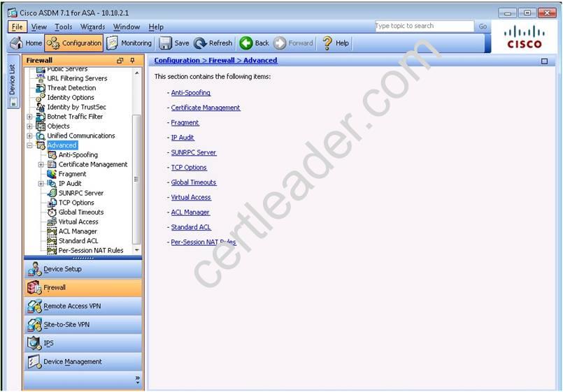Select ACL Manager icon in tree

point(52,231)
